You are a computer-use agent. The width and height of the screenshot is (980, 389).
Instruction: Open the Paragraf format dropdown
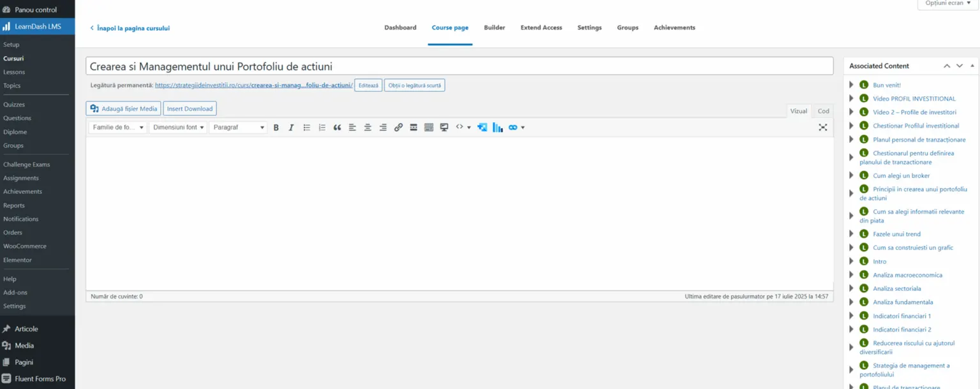tap(239, 128)
